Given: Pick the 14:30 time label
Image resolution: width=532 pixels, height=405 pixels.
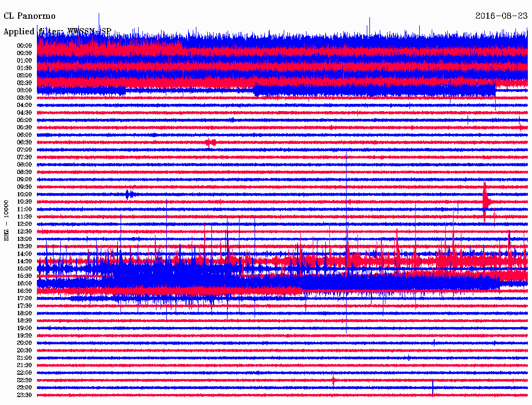Looking at the screenshot, I should click(x=24, y=262).
